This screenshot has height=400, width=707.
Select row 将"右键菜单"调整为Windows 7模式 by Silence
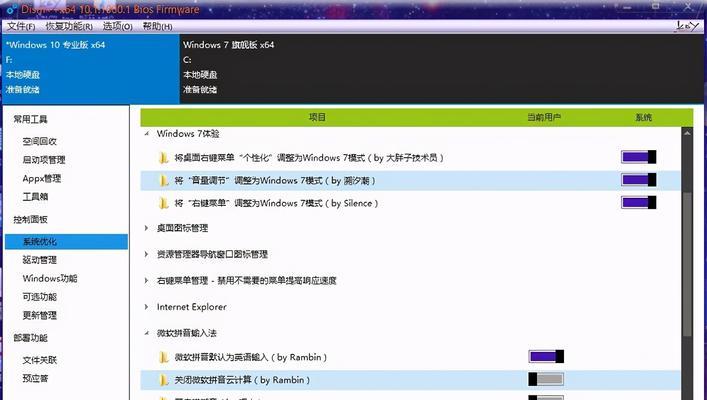(x=410, y=203)
